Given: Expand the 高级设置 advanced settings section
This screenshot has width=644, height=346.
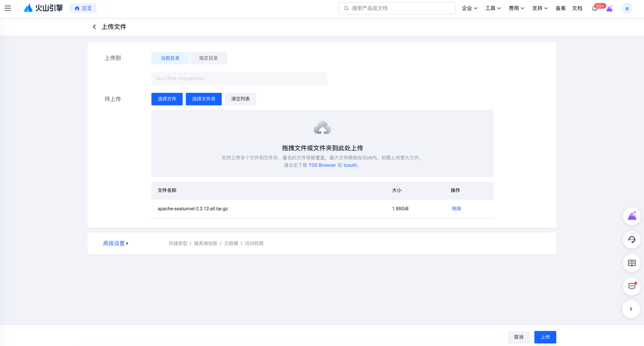Looking at the screenshot, I should coord(116,243).
